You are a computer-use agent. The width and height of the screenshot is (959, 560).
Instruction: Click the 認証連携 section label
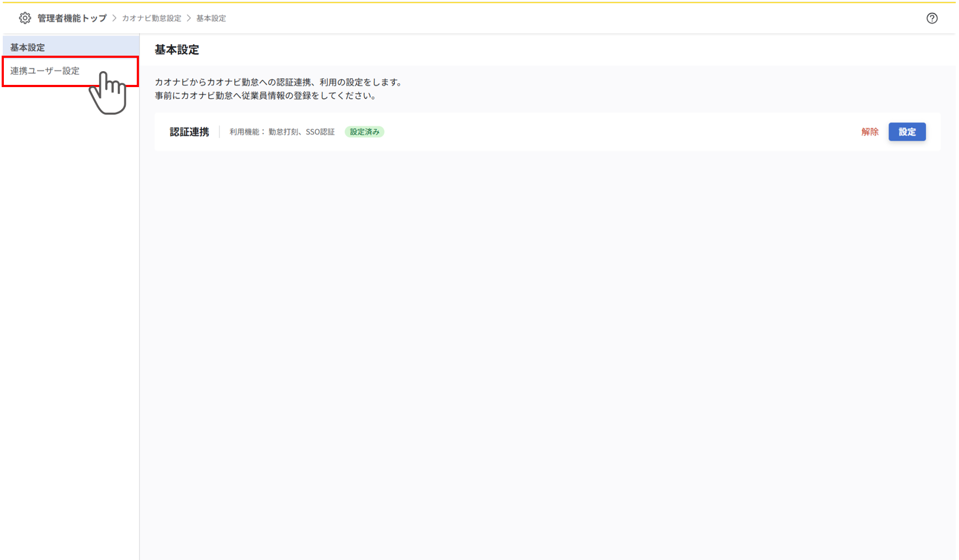(x=188, y=132)
